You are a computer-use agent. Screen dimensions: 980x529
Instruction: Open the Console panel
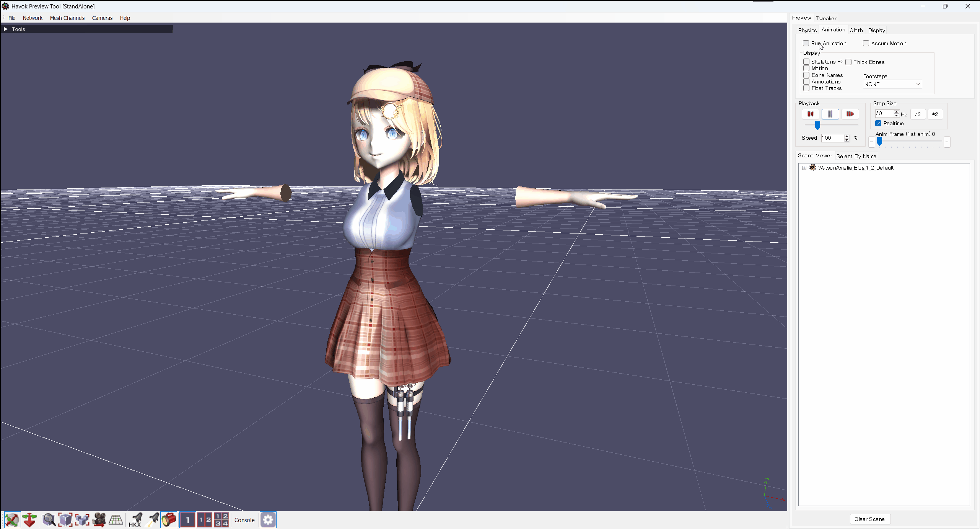(244, 520)
